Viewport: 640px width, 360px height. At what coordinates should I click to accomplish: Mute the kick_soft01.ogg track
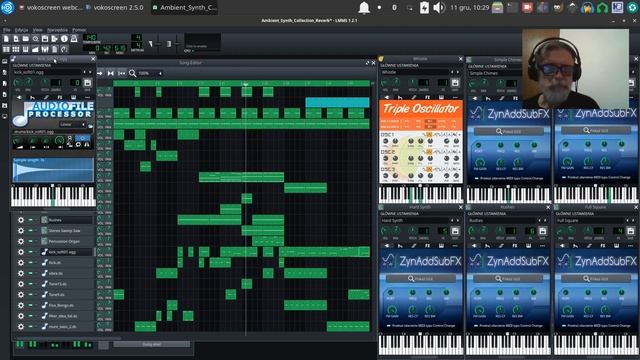coord(31,252)
